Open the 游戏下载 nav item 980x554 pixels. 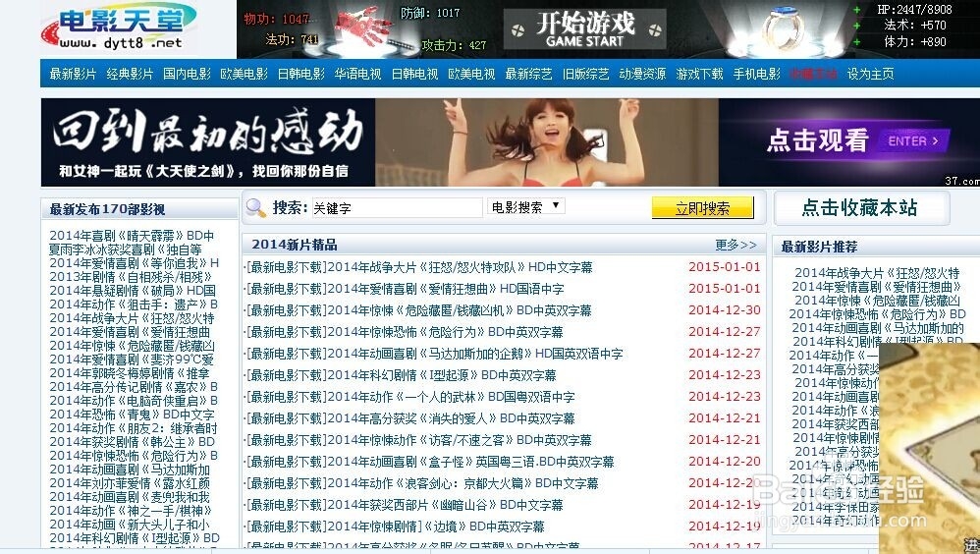pos(699,74)
